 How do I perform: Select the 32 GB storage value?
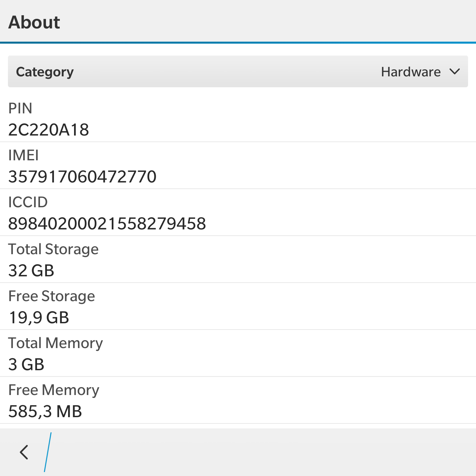coord(31,270)
